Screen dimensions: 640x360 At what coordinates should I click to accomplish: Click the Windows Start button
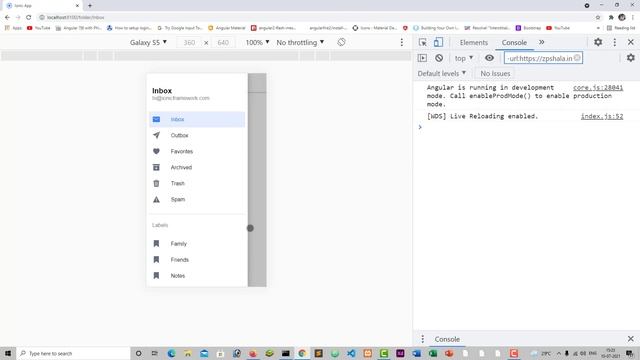[8, 353]
